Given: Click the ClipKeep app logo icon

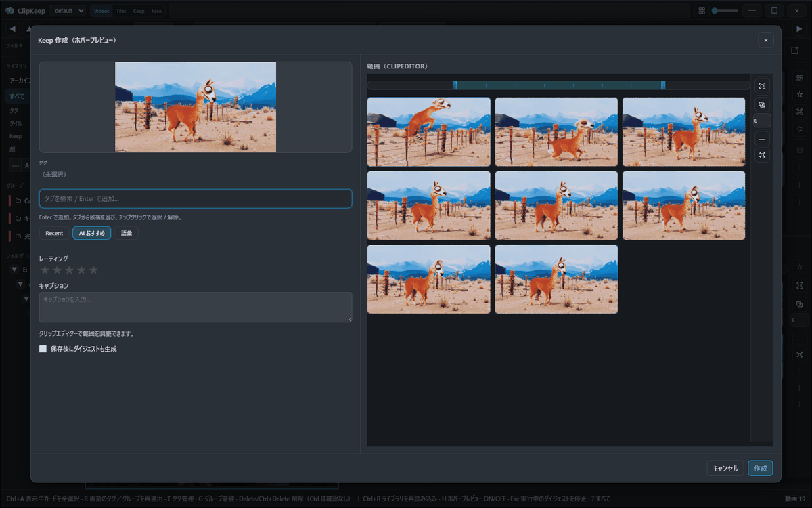Looking at the screenshot, I should pos(9,11).
